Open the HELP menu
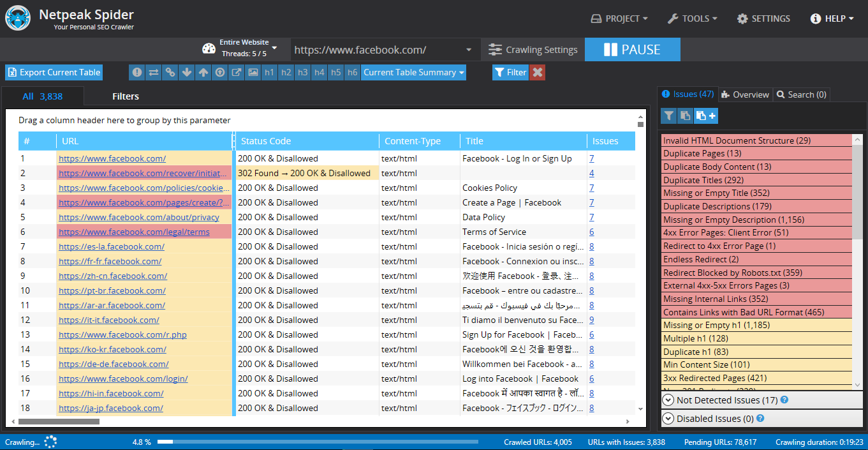Image resolution: width=868 pixels, height=450 pixels. pyautogui.click(x=832, y=19)
